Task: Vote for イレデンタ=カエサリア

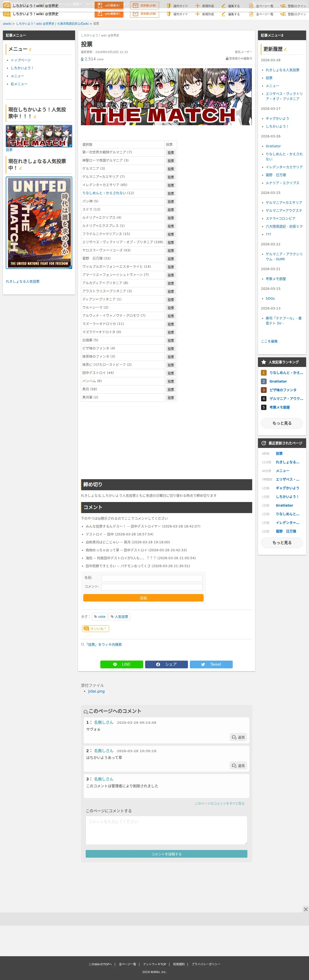Action: [x=171, y=185]
